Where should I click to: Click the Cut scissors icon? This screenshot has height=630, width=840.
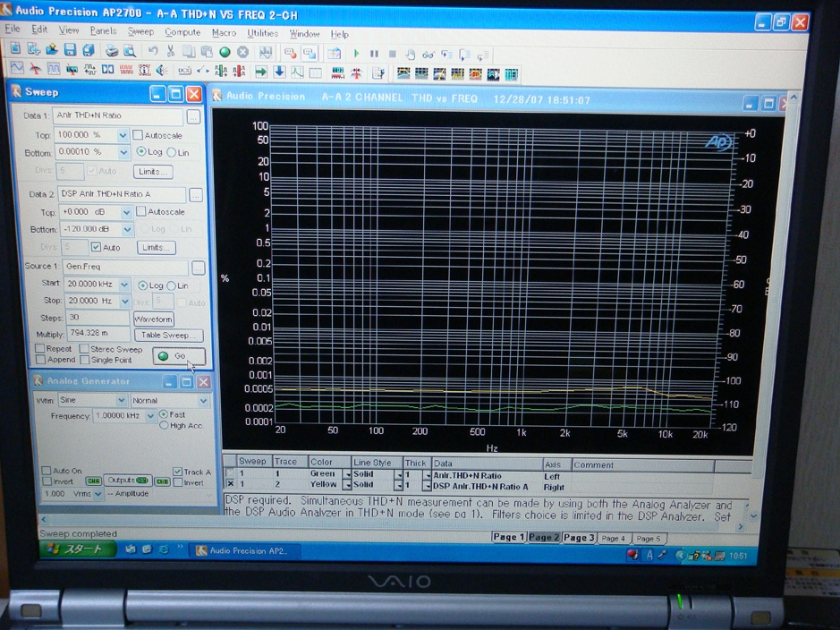(x=171, y=51)
